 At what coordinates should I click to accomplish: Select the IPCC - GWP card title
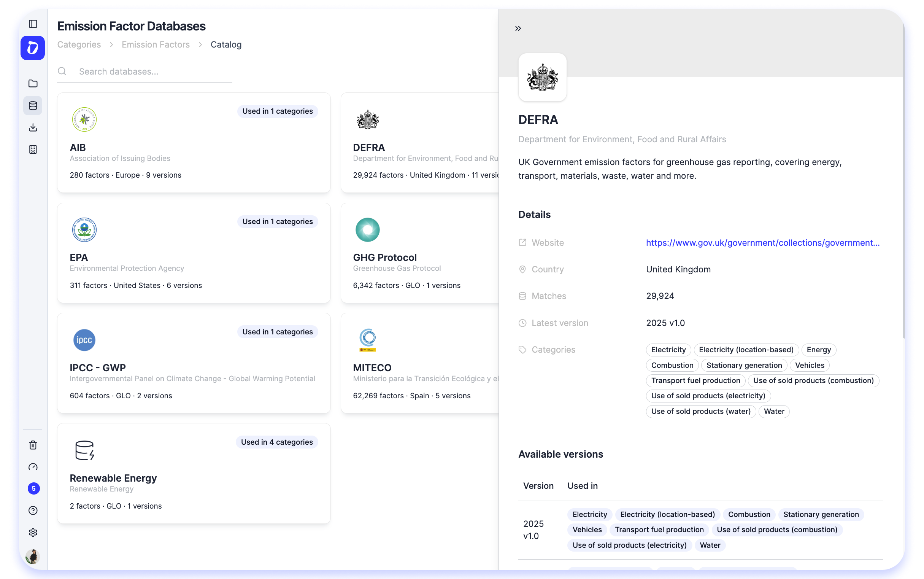[x=98, y=367]
